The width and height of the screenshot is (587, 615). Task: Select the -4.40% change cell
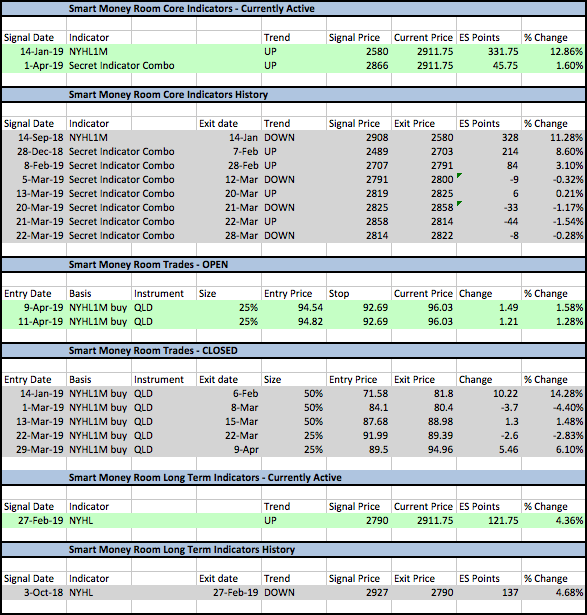(568, 408)
